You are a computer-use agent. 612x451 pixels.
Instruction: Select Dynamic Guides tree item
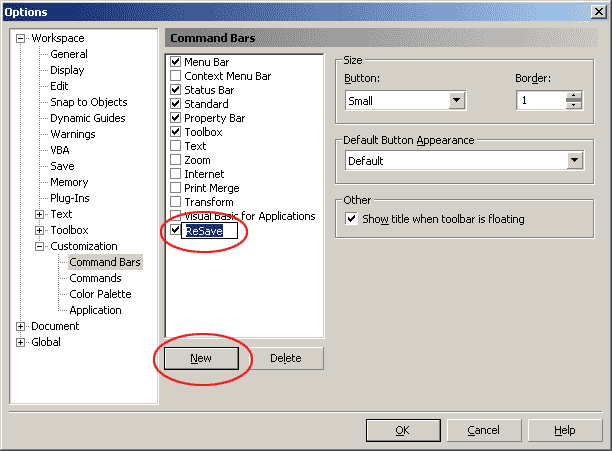[x=88, y=118]
